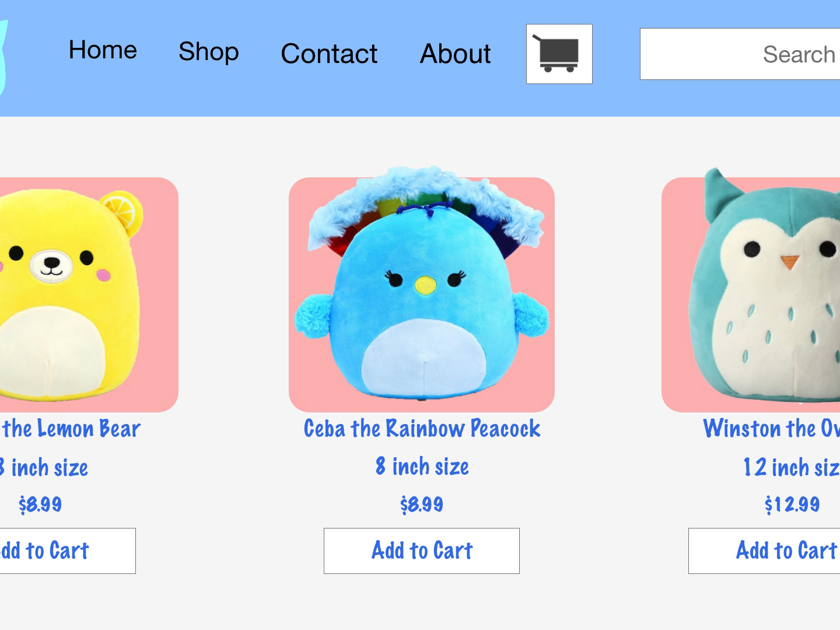
Task: Select the Lemon Bear product title
Action: (71, 429)
